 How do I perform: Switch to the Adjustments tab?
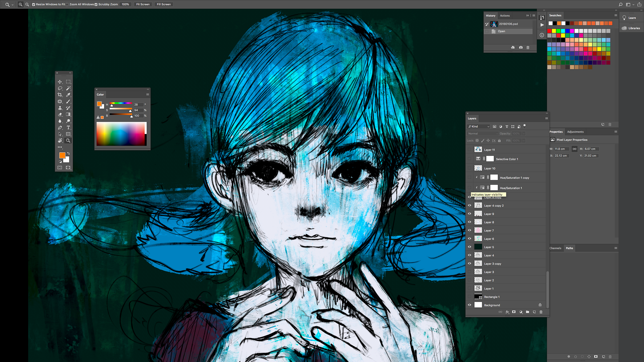pos(575,132)
